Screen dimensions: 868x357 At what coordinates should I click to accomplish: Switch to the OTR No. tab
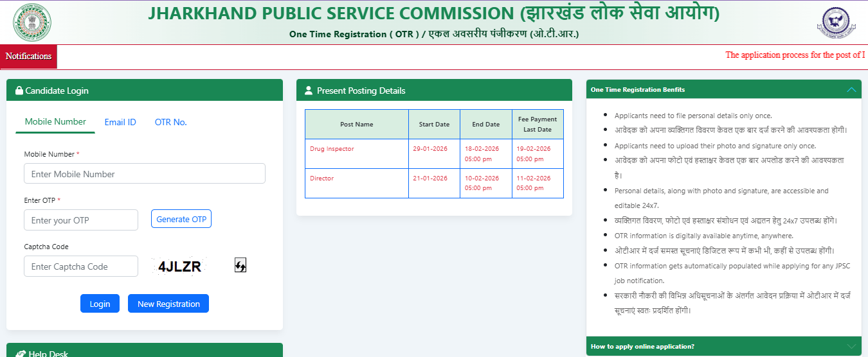pyautogui.click(x=171, y=122)
